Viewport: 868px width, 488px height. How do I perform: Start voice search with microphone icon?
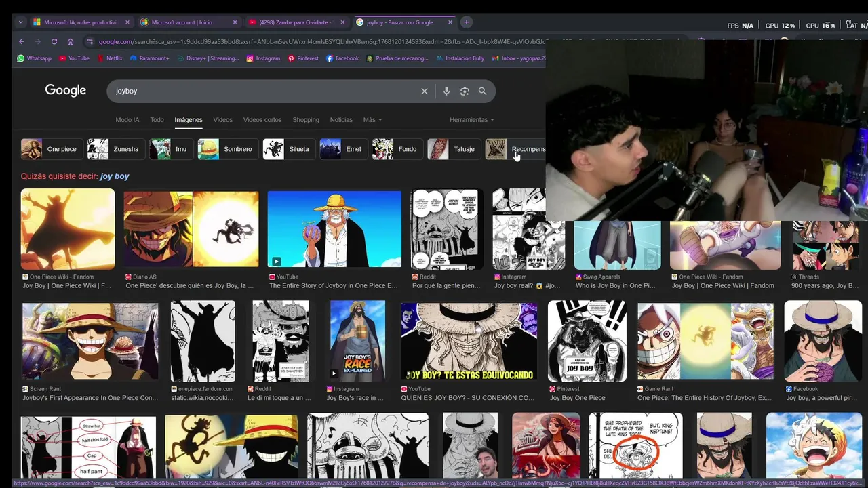tap(446, 91)
